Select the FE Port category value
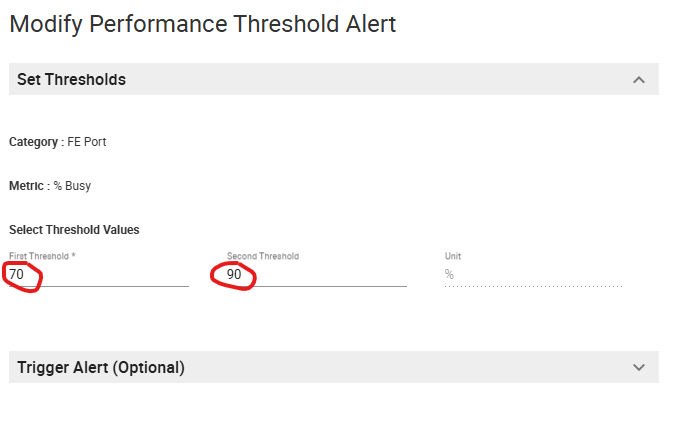This screenshot has height=439, width=674. coord(87,142)
